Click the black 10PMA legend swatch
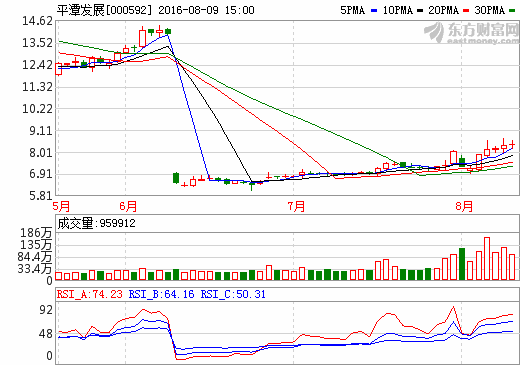 [x=420, y=11]
